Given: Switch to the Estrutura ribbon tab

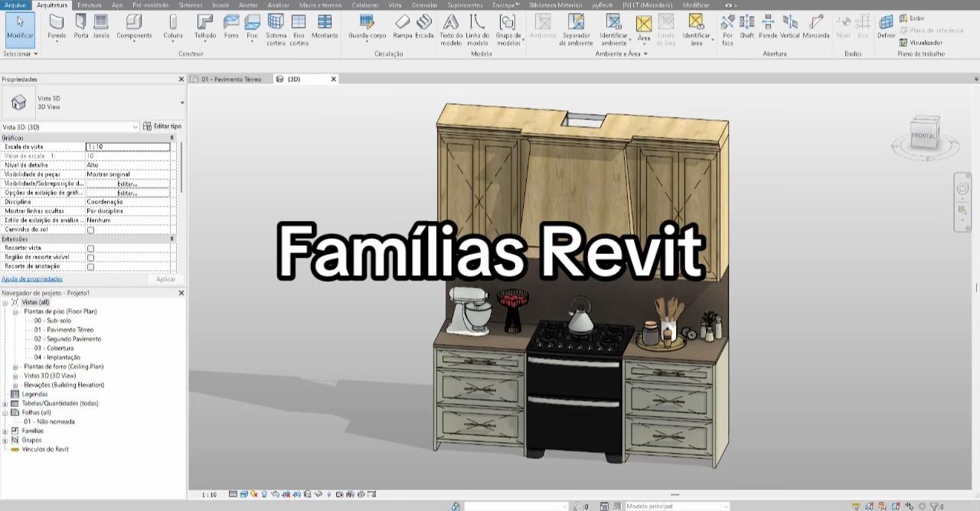Looking at the screenshot, I should point(90,5).
